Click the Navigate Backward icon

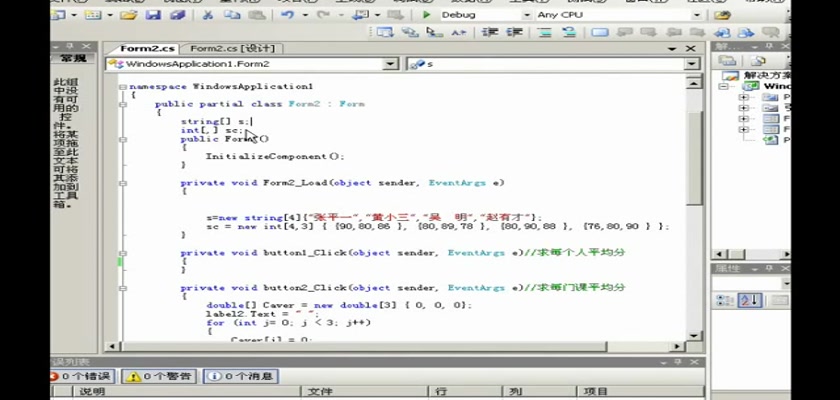(x=360, y=15)
